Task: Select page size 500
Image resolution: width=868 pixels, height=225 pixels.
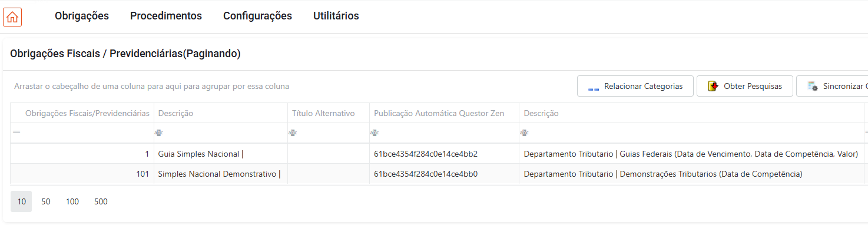Action: (101, 201)
